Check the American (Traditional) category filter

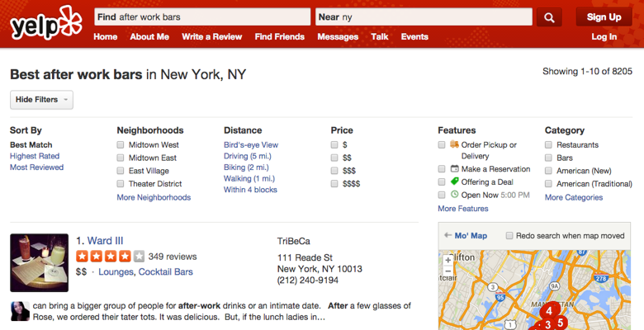point(548,183)
